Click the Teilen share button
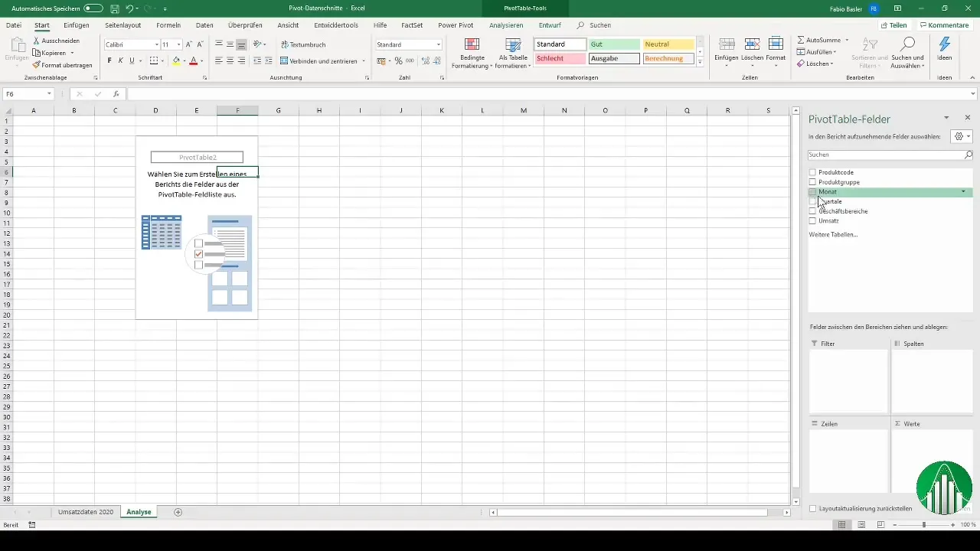980x551 pixels. pos(893,25)
